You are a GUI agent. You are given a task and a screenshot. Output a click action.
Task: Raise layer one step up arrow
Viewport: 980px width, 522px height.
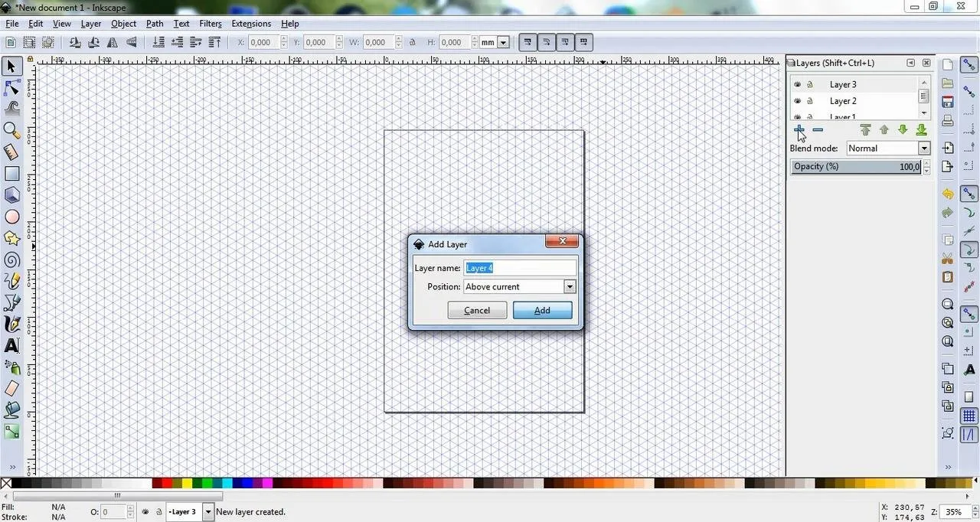coord(884,129)
